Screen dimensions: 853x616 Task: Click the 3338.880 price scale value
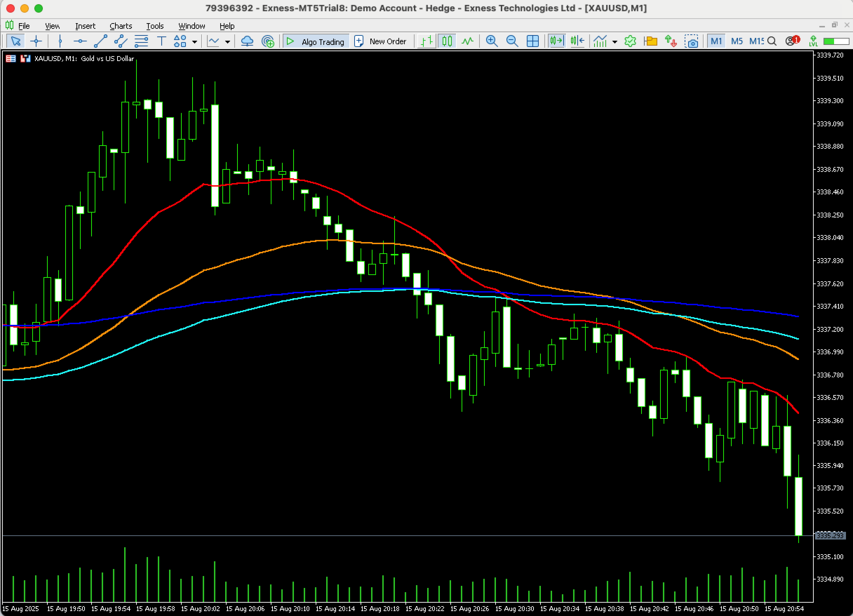pos(830,147)
